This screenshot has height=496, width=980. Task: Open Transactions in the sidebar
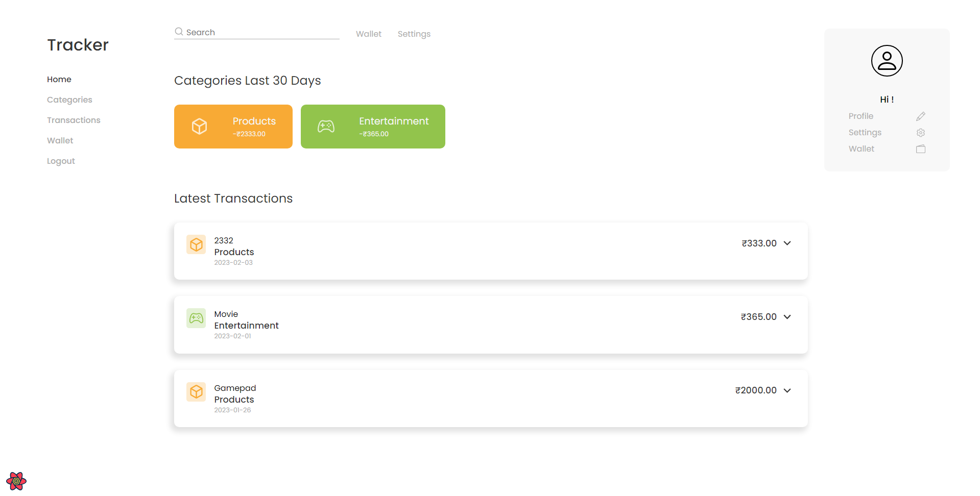[74, 120]
